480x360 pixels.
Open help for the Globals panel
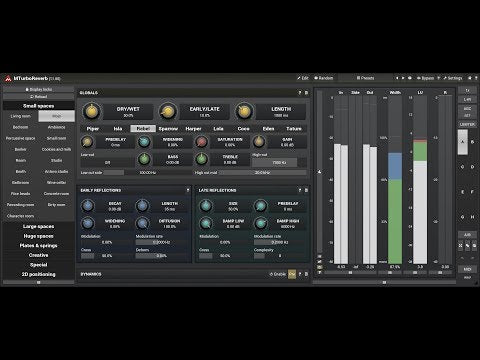[x=300, y=93]
